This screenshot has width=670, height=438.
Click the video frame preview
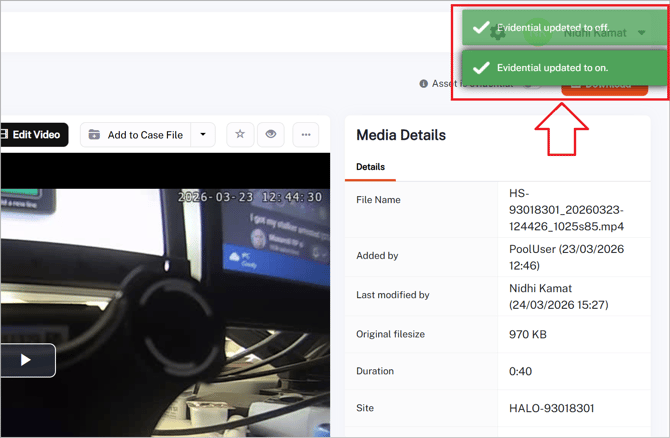coord(165,295)
